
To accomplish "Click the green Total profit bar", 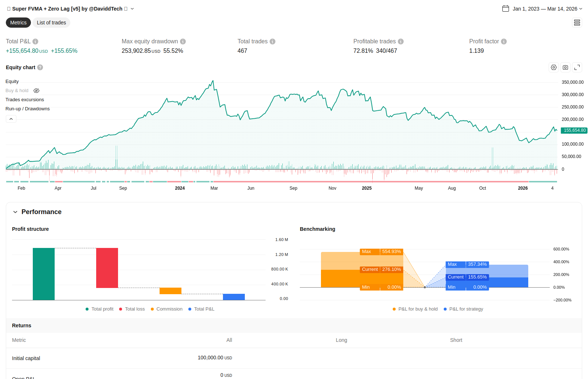I will [x=44, y=274].
